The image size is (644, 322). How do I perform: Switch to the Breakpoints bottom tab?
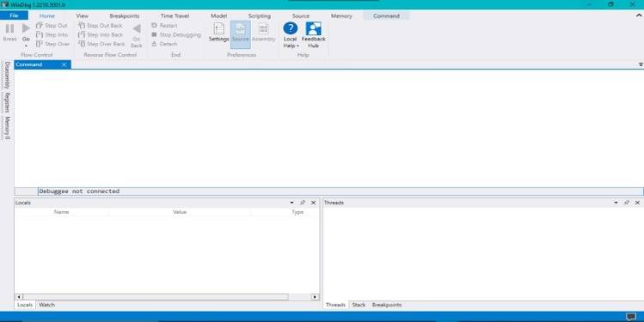(387, 305)
